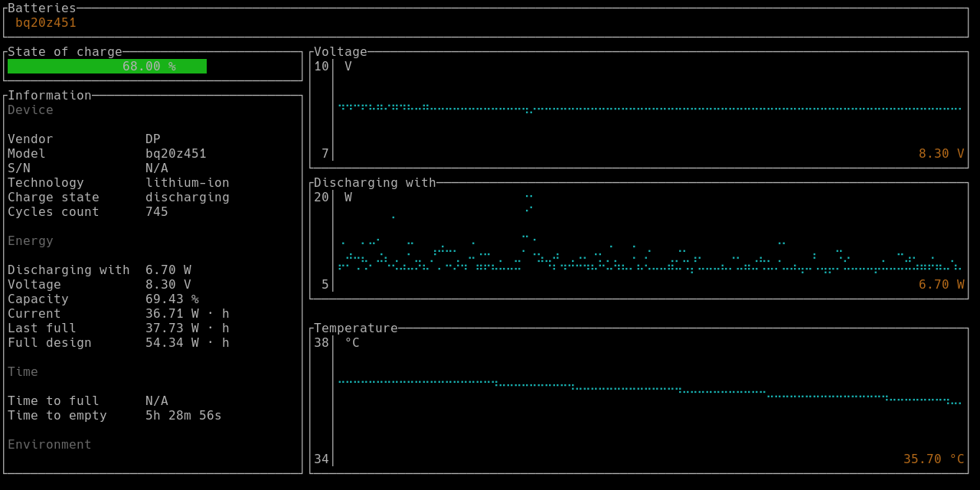Click the Device section heading

[x=31, y=110]
